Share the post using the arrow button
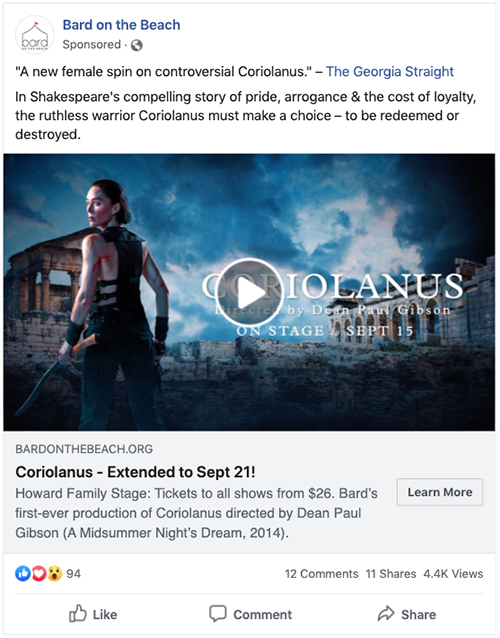This screenshot has height=638, width=500. point(407,614)
